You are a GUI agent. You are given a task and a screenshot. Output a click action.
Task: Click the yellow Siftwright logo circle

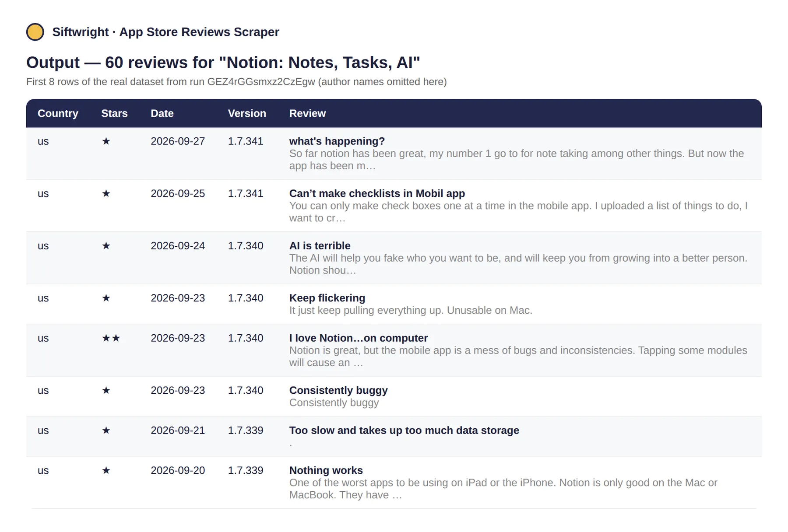point(35,32)
